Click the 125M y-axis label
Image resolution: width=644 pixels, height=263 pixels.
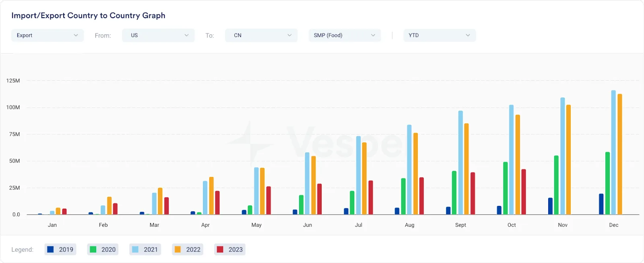13,81
